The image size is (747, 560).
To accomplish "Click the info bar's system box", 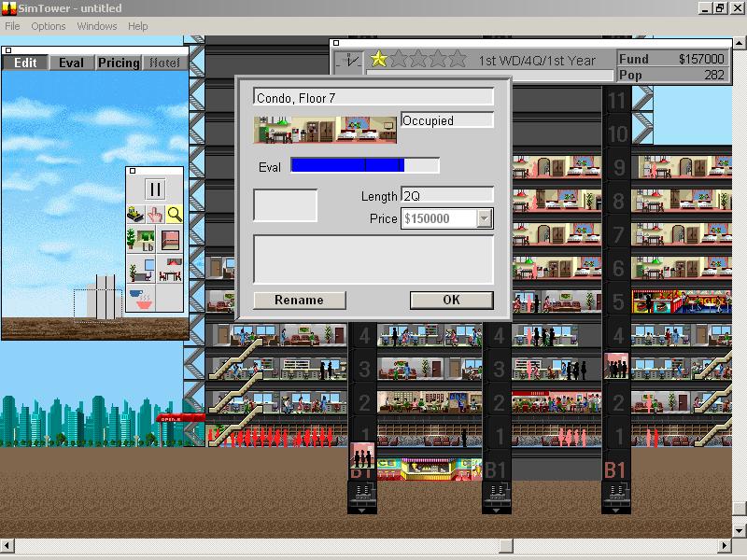I will coord(336,43).
